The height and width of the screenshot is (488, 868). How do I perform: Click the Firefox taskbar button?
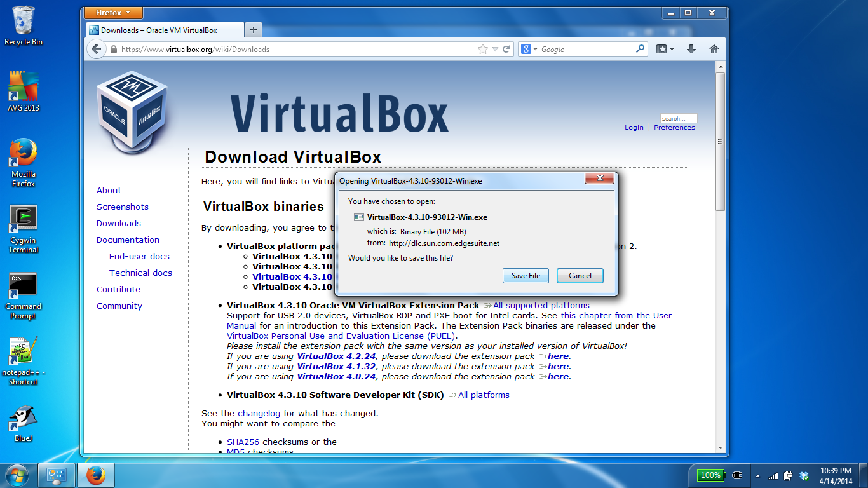[96, 475]
